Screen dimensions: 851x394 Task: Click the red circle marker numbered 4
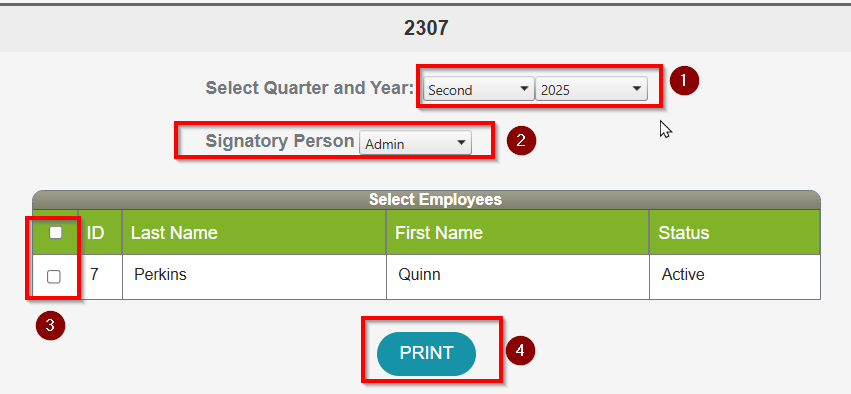point(520,351)
